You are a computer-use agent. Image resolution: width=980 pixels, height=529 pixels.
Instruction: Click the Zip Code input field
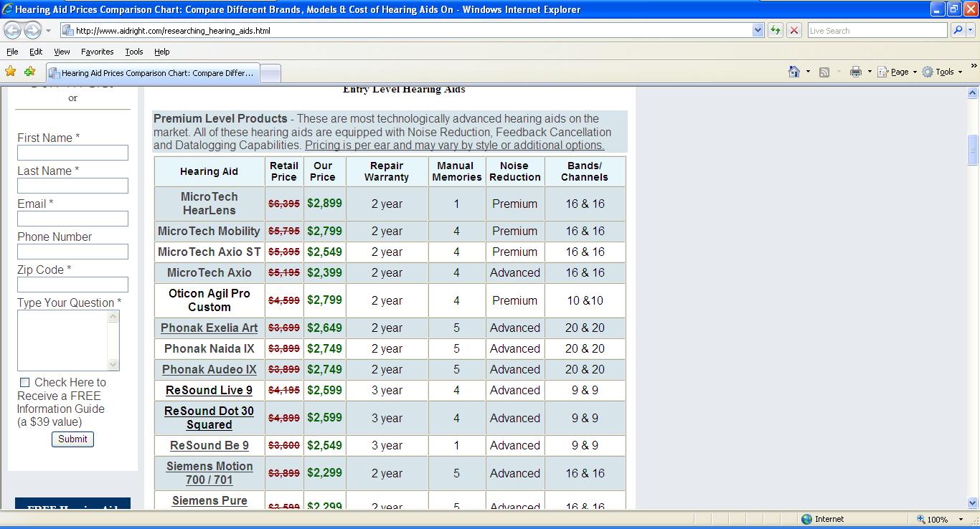72,285
